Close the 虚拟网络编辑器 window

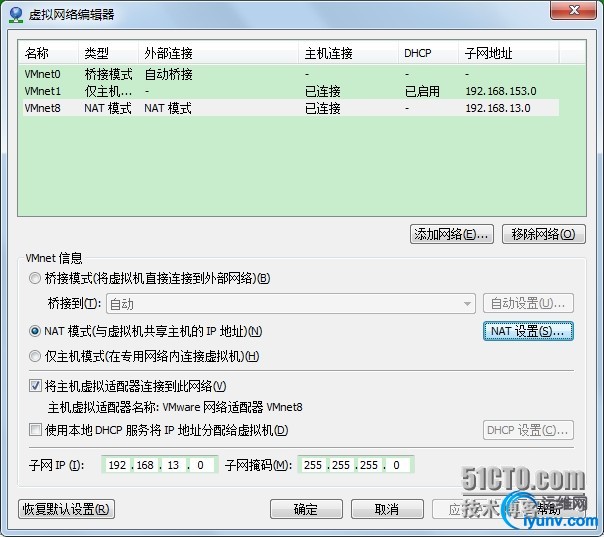(573, 10)
